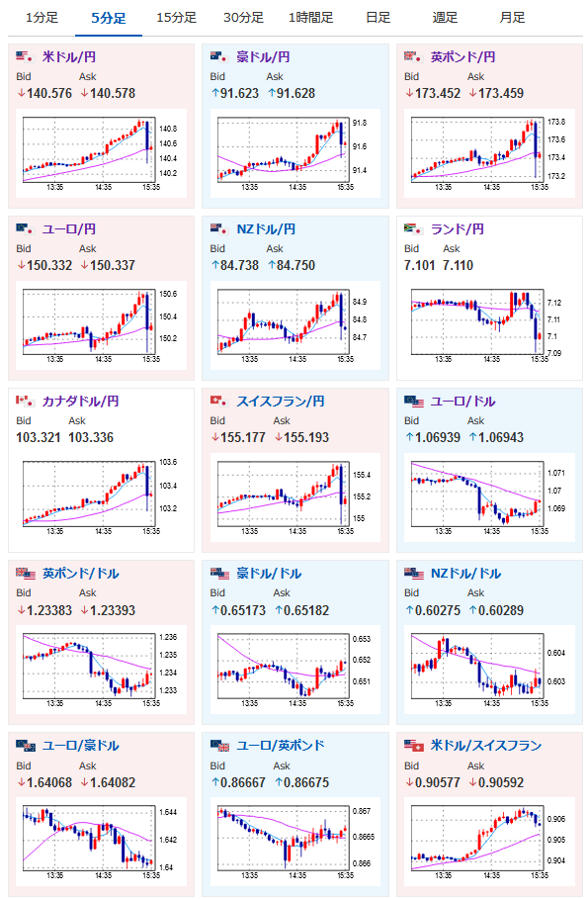Click the US/Japan flag icon beside 米ドル/円

(26, 56)
